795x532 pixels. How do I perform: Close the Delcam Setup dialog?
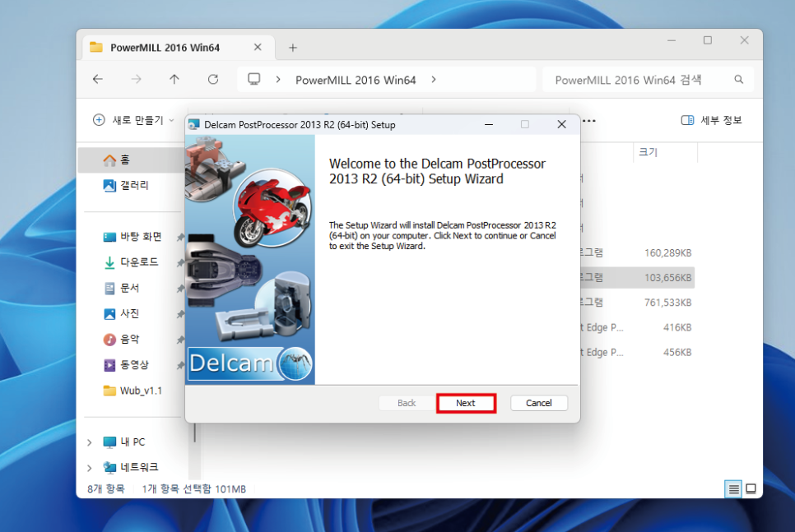pos(561,125)
